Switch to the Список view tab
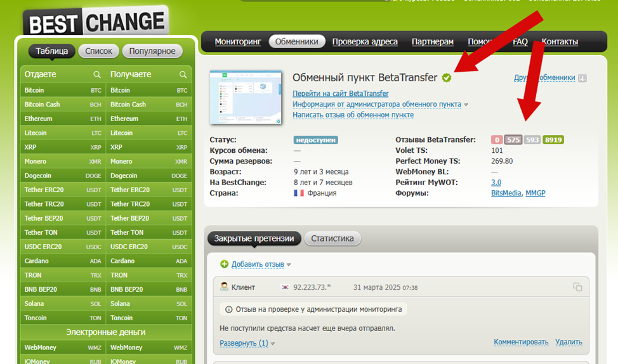 98,51
